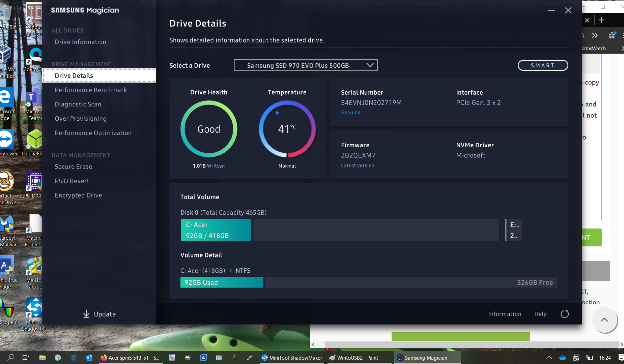Expand browser toolbar overflow chevron
Screen dimensions: 624x364
tap(595, 35)
